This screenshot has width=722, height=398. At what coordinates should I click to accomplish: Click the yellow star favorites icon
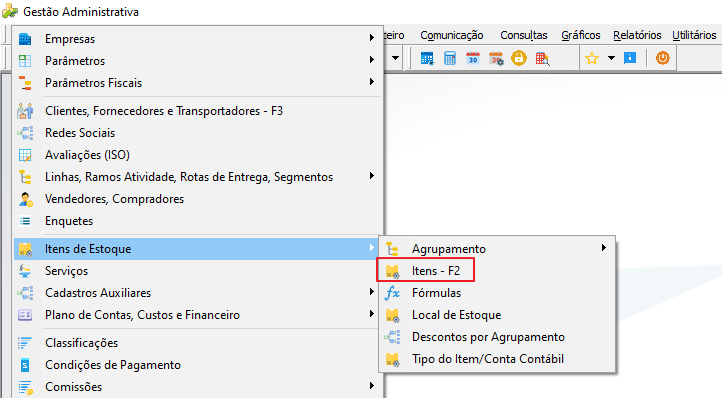[x=592, y=59]
